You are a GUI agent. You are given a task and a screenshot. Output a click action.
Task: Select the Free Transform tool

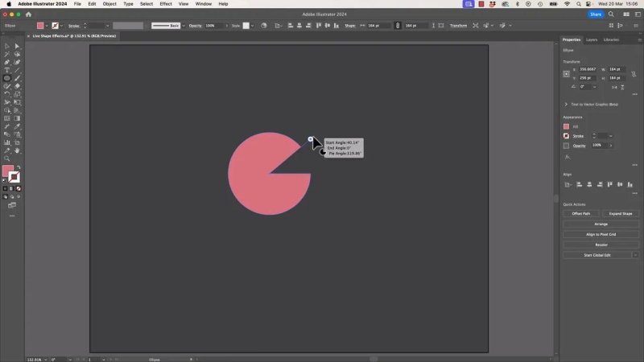pos(17,102)
